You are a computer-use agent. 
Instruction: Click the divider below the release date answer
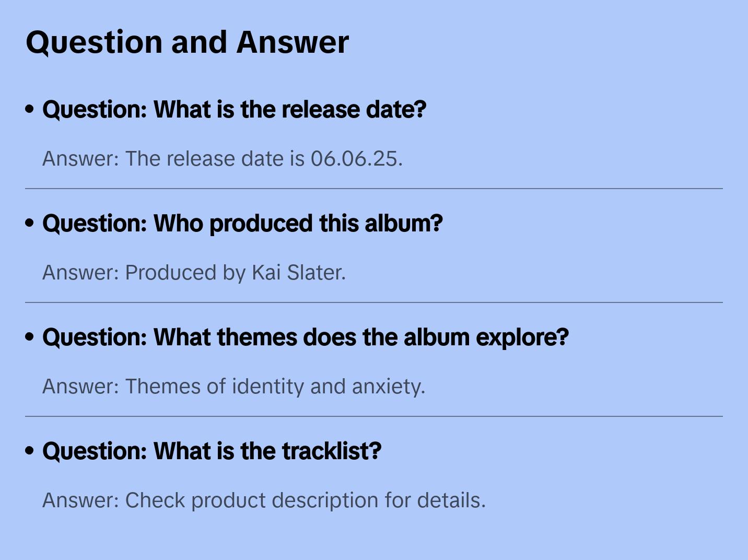(x=374, y=189)
